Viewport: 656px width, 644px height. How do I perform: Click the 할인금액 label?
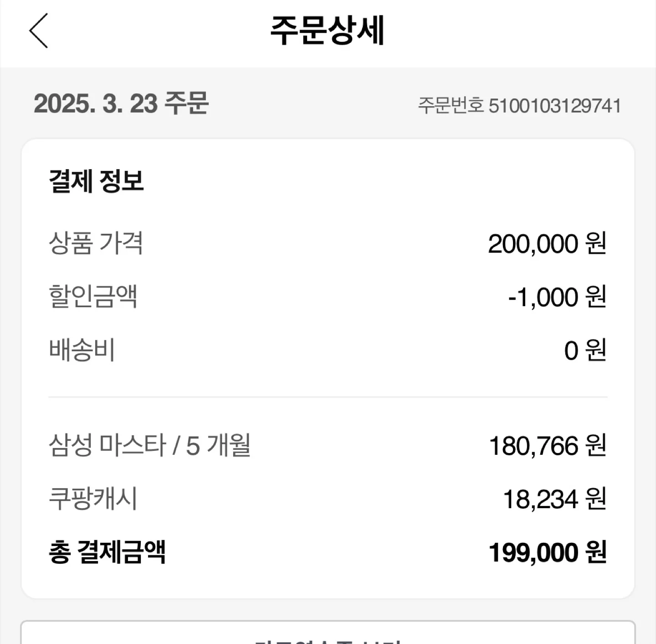coord(93,296)
